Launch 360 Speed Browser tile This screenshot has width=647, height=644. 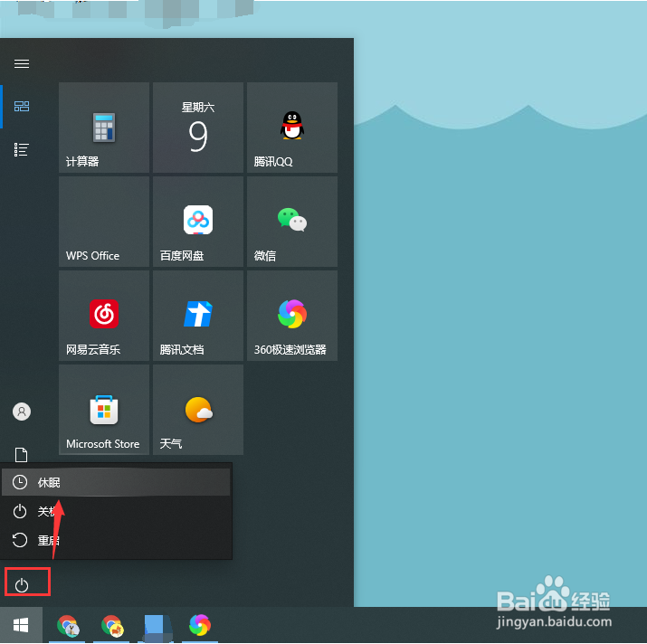tap(292, 316)
